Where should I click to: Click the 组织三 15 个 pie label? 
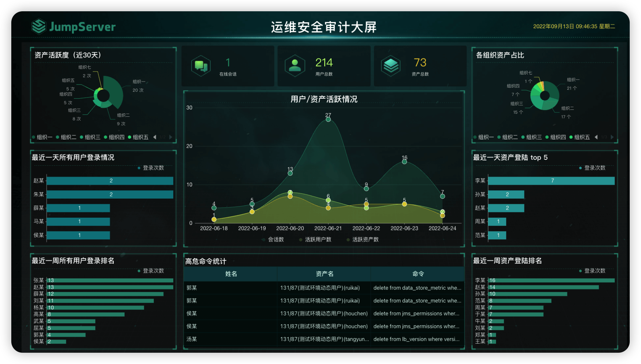tap(517, 108)
